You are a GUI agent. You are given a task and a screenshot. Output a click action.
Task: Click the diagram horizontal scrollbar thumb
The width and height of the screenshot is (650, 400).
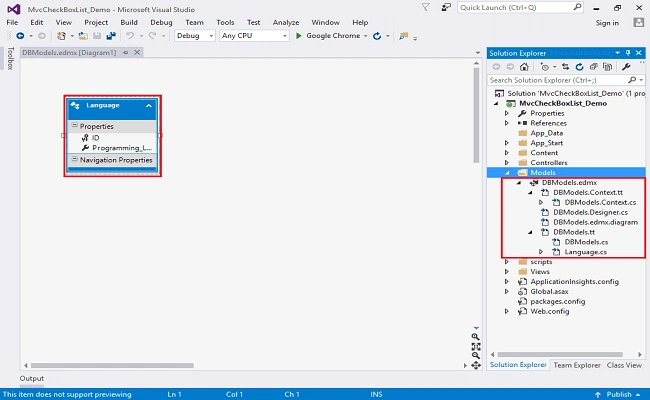point(112,366)
